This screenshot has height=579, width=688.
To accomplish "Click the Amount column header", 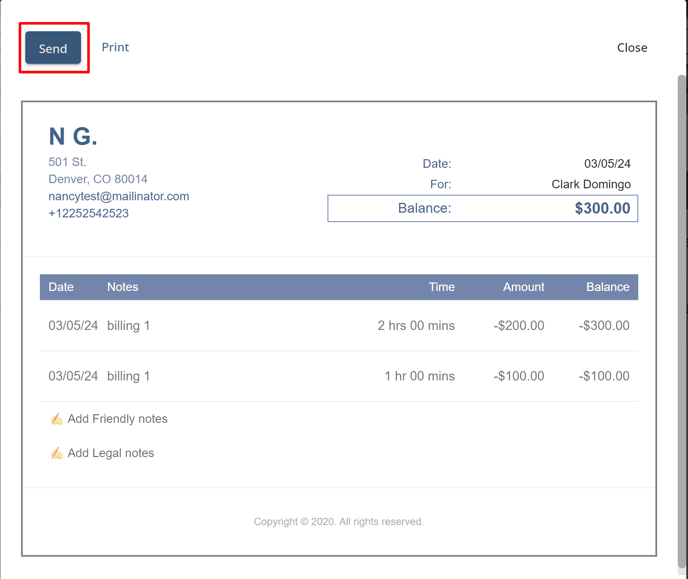I will point(523,287).
